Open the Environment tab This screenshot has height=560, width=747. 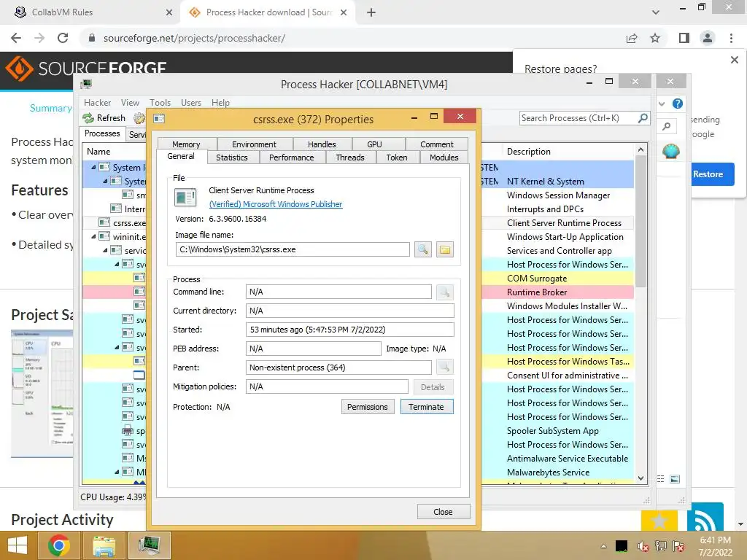[254, 144]
